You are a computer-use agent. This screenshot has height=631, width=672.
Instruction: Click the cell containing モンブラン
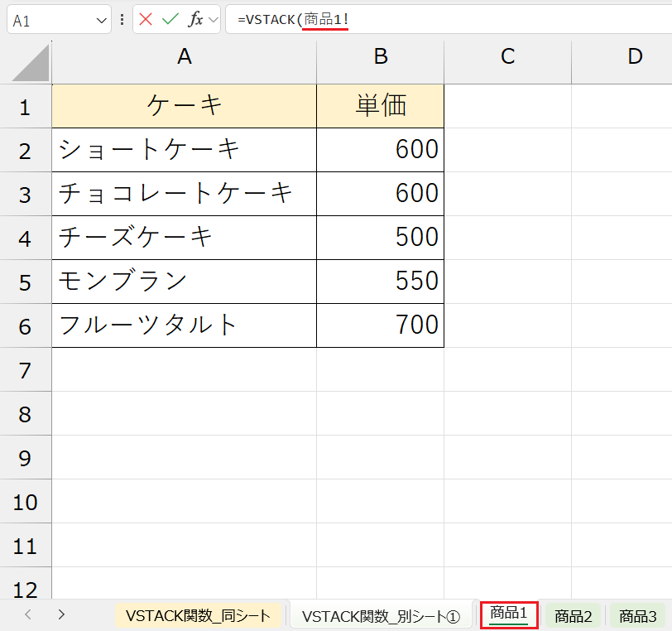pos(184,282)
